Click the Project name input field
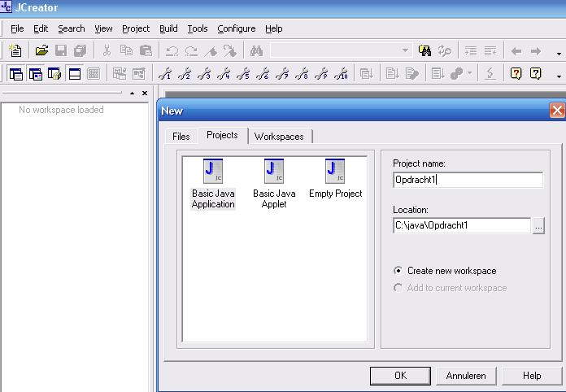Image resolution: width=566 pixels, height=392 pixels. [468, 180]
